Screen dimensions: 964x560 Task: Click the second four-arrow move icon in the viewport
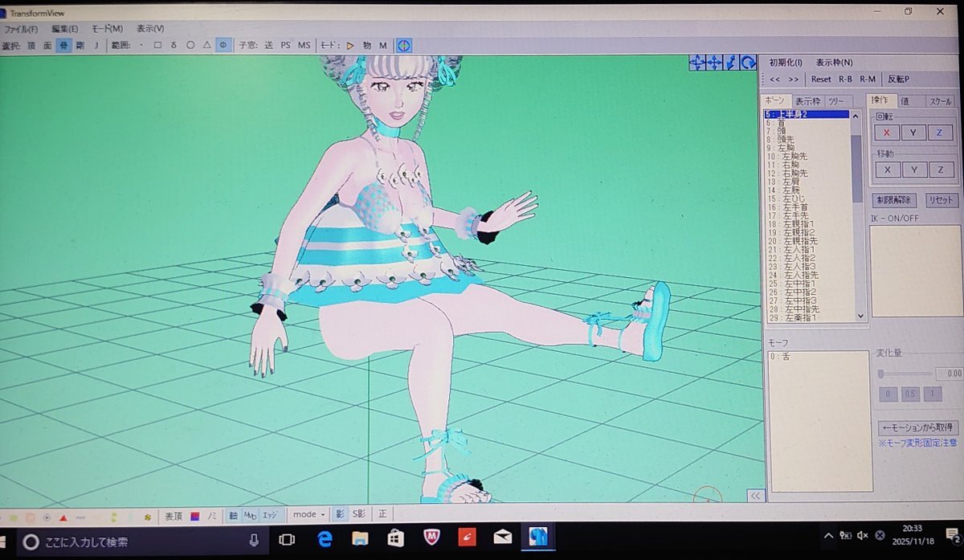(x=713, y=62)
